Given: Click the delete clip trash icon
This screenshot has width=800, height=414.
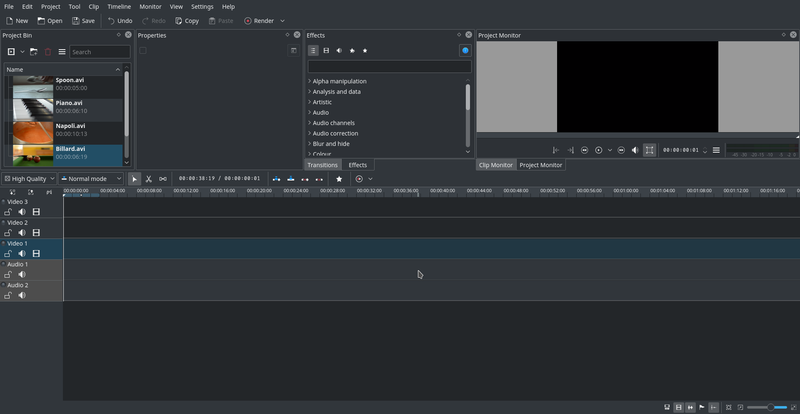Looking at the screenshot, I should pyautogui.click(x=47, y=51).
